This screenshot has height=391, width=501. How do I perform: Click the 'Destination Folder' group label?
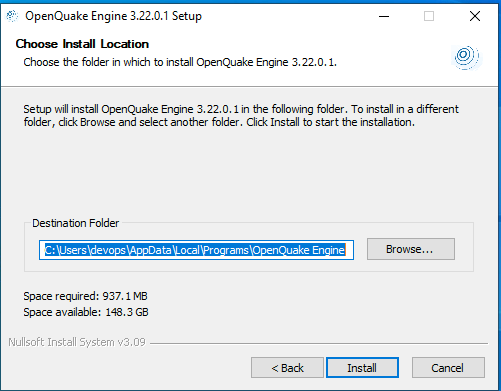pyautogui.click(x=75, y=223)
